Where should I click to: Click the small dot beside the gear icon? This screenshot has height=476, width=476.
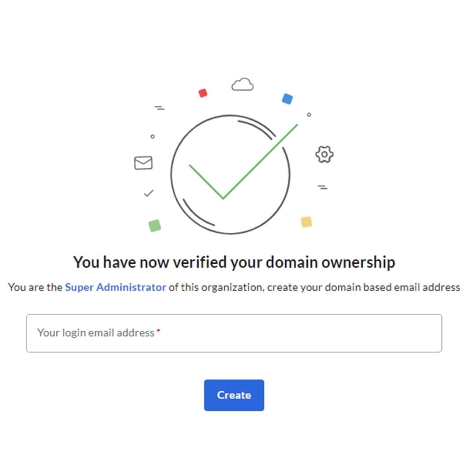[x=309, y=114]
